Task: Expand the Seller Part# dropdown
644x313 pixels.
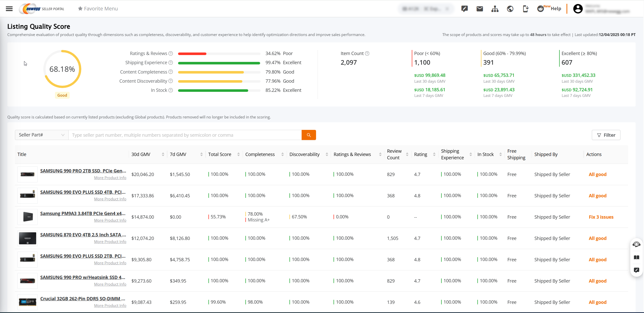Action: click(x=42, y=135)
